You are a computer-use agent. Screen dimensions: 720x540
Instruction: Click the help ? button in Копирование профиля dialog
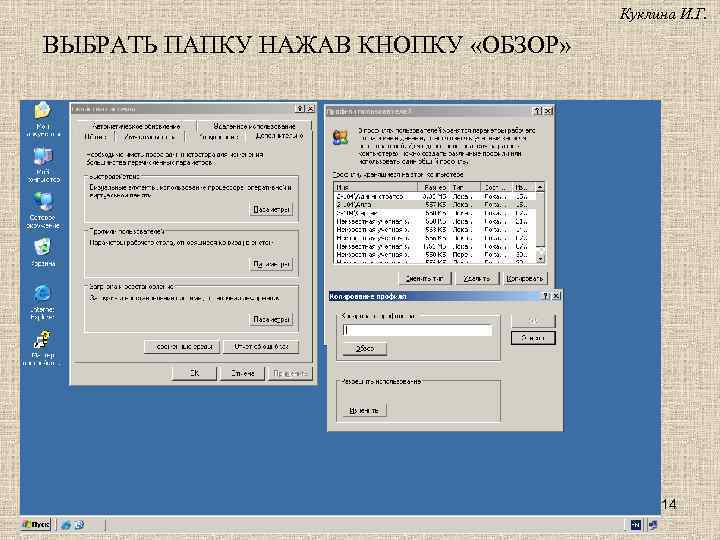click(546, 296)
